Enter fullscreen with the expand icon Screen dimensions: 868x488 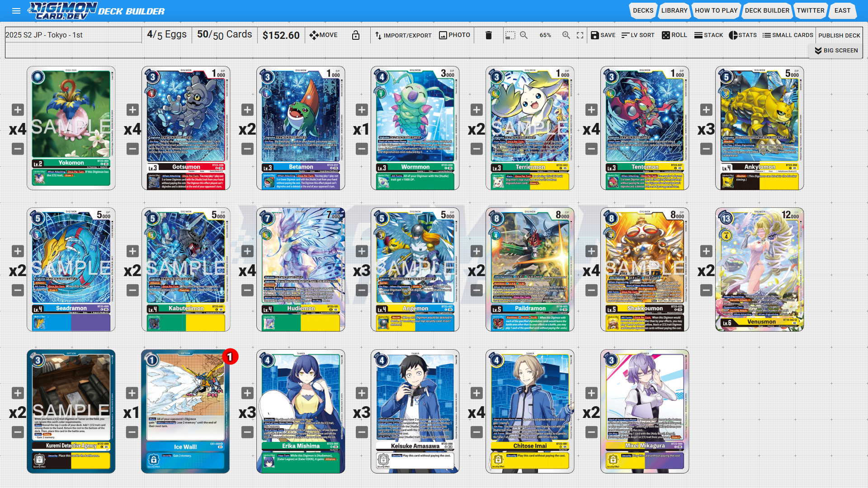coord(580,35)
